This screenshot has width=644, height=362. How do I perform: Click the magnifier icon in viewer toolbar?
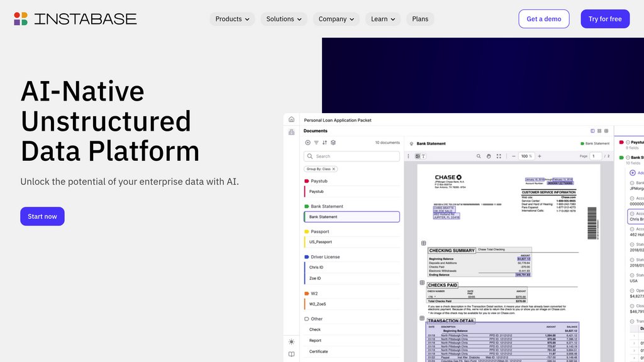477,156
